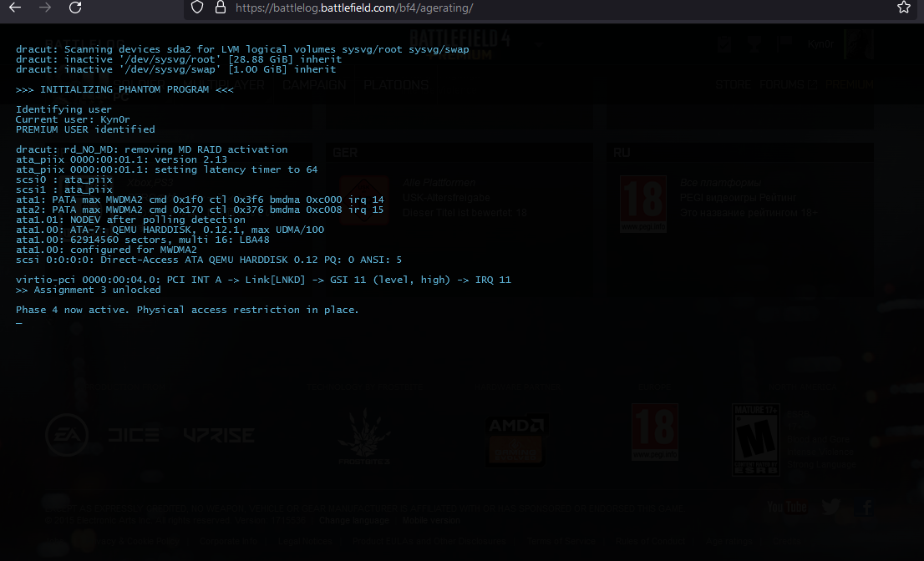This screenshot has width=924, height=561.
Task: Open the Twitter bird icon in footer
Action: 831,506
